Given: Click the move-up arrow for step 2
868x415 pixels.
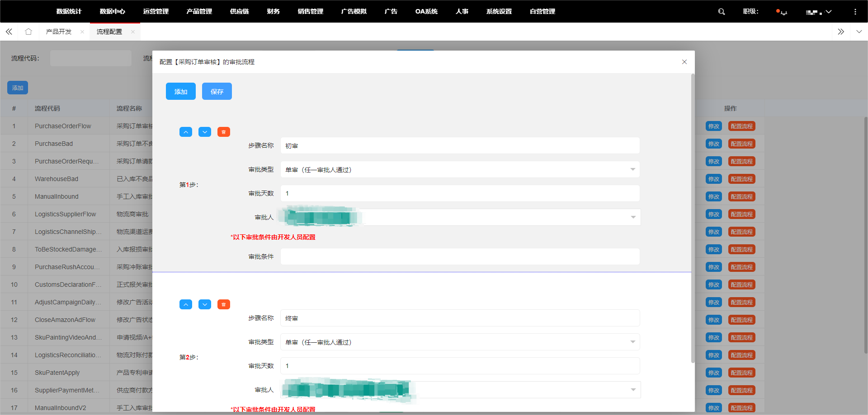Looking at the screenshot, I should click(x=186, y=304).
